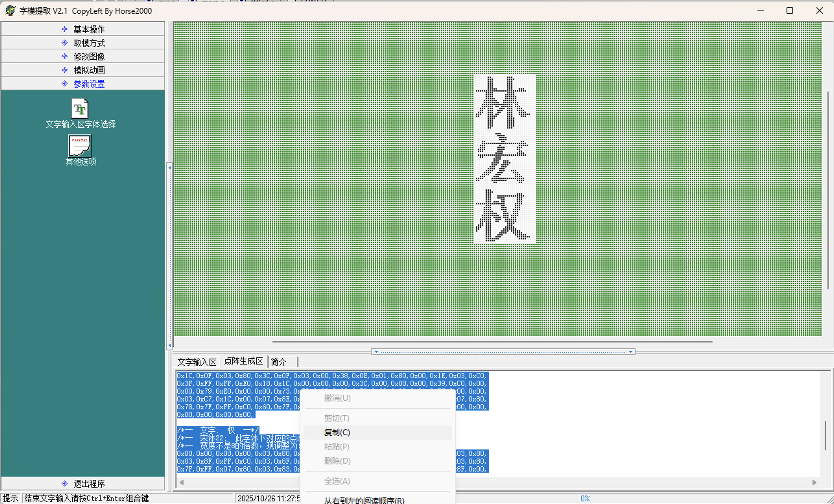834x504 pixels.
Task: Expand the 修改图像 panel section
Action: (x=89, y=56)
